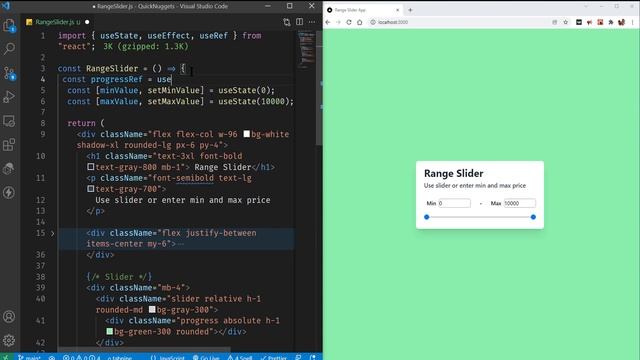Click the text-gray-700 color swatch

tap(91, 189)
